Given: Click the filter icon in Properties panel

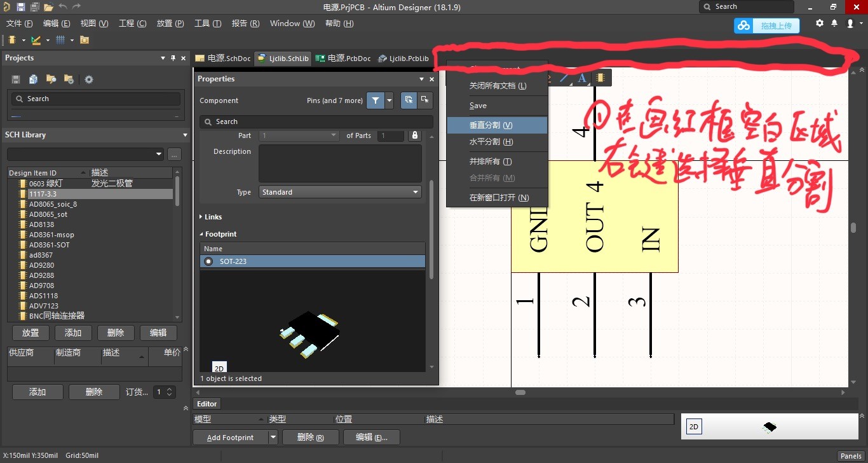Looking at the screenshot, I should click(x=375, y=100).
